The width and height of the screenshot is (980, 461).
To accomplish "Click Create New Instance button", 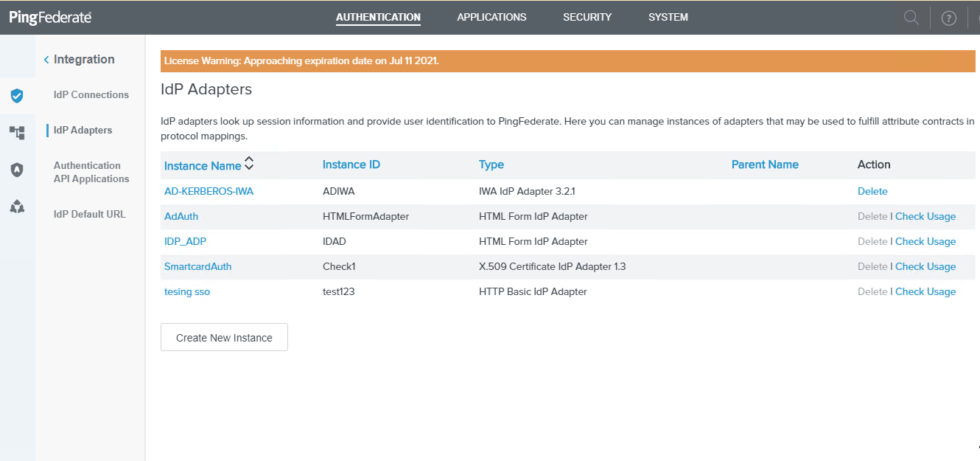I will [224, 337].
